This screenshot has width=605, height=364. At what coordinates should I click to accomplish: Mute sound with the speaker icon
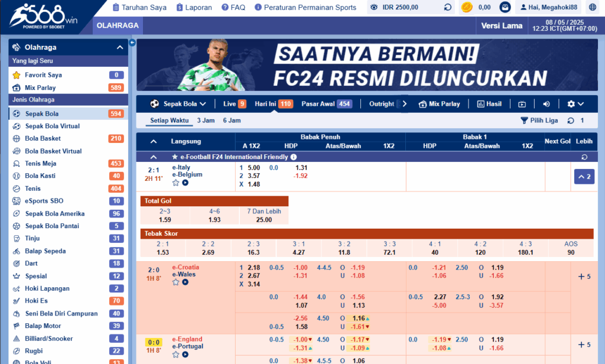[x=546, y=104]
